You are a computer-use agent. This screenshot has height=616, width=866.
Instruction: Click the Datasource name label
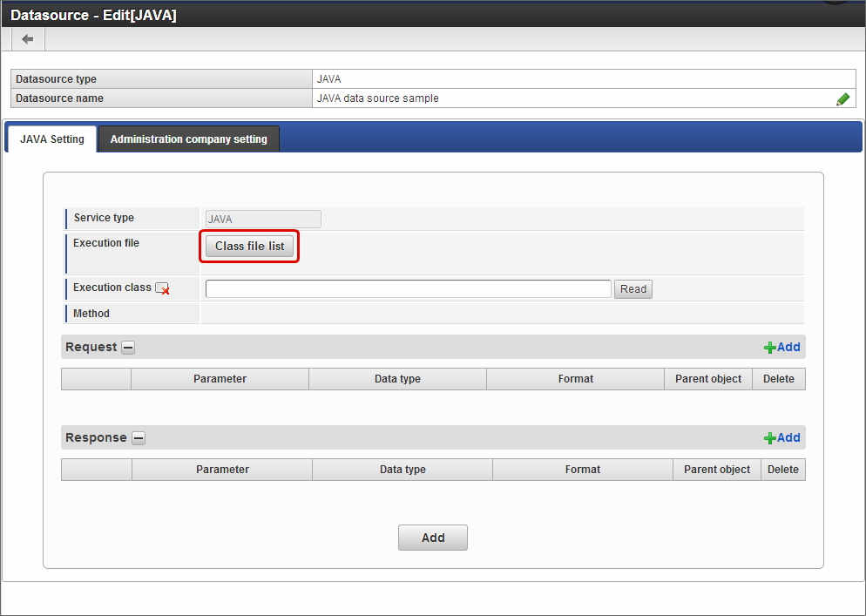pos(59,98)
